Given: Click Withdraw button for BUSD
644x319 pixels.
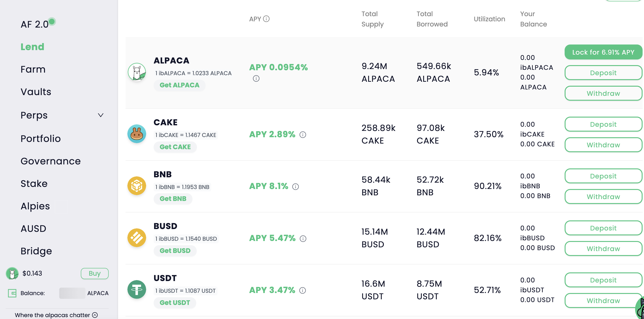Looking at the screenshot, I should pos(603,249).
